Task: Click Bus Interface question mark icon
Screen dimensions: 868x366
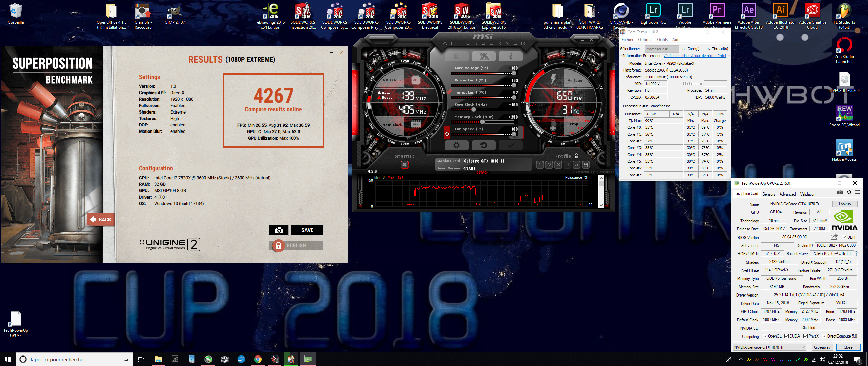Action: click(x=856, y=253)
